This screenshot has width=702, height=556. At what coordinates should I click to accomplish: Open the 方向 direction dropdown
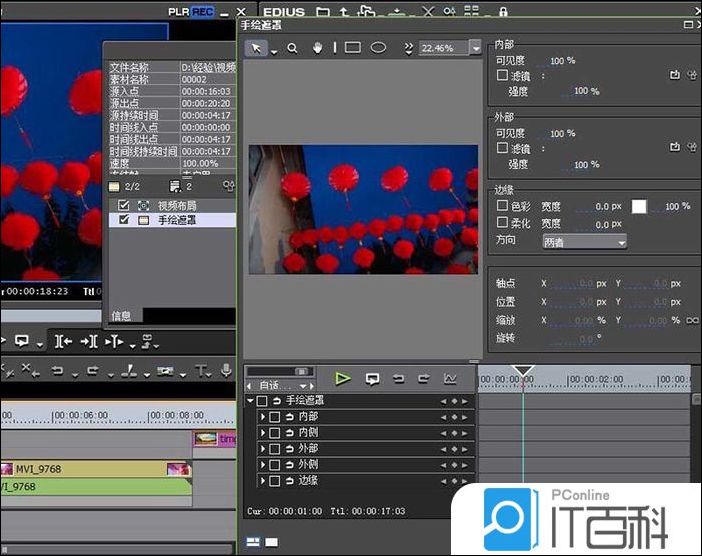point(584,241)
